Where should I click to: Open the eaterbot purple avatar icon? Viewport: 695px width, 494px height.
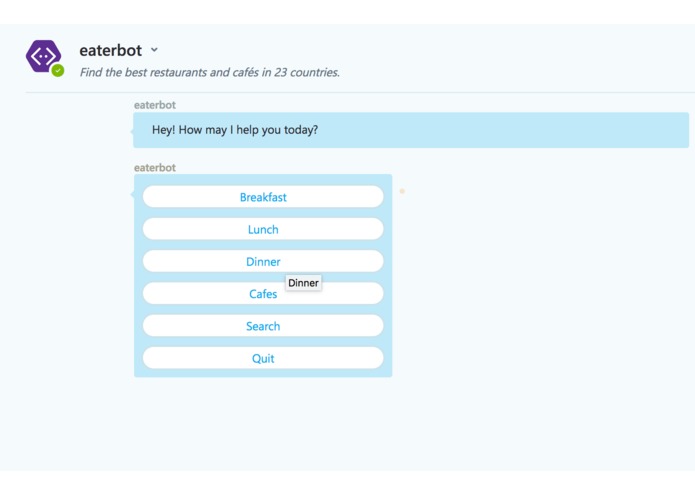[x=43, y=56]
